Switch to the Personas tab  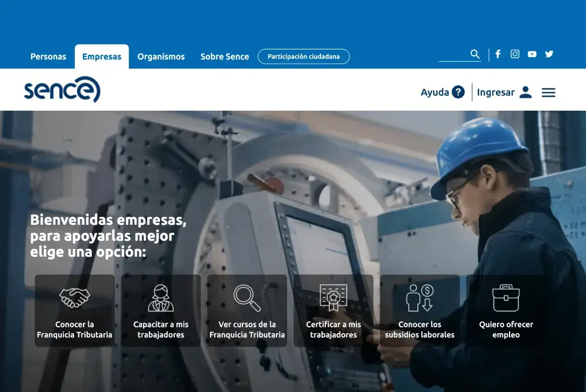(x=48, y=57)
